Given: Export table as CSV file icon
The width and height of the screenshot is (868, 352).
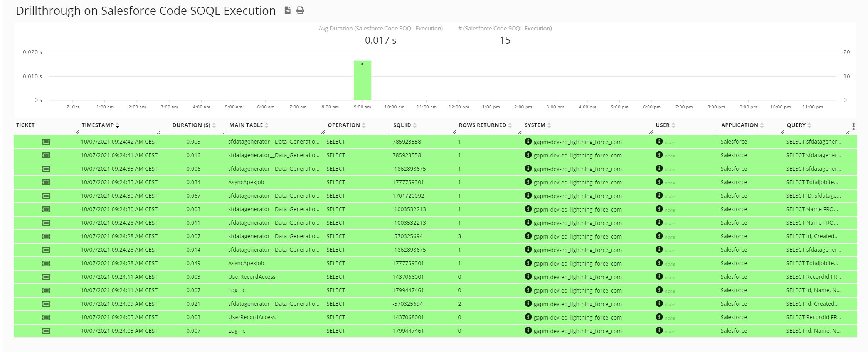Looking at the screenshot, I should pos(288,10).
